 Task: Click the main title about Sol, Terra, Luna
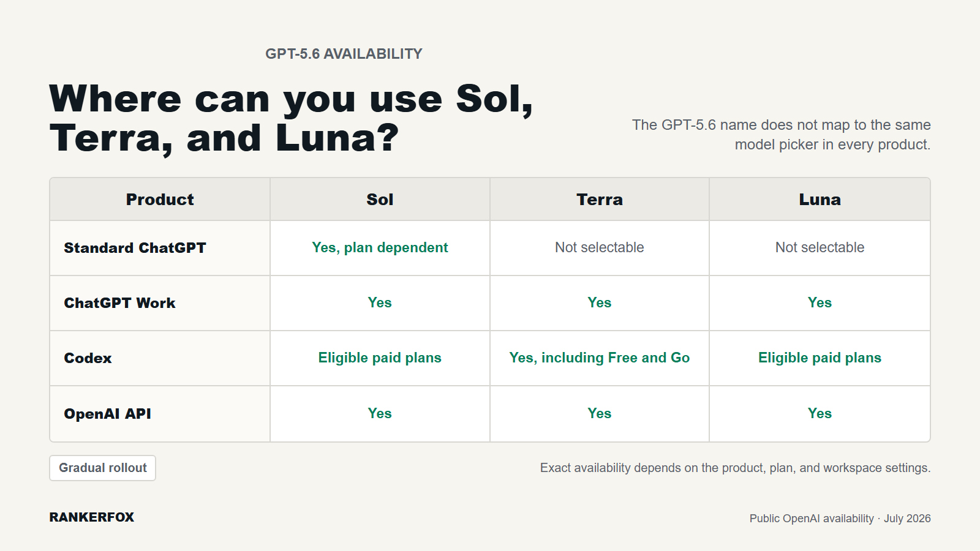pyautogui.click(x=291, y=118)
